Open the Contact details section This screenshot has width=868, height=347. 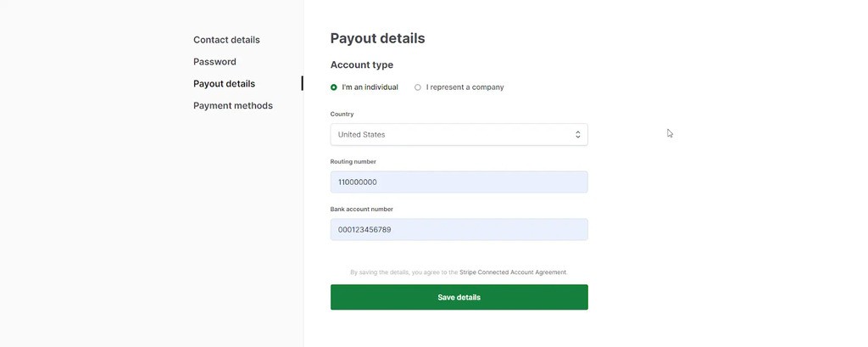(226, 40)
